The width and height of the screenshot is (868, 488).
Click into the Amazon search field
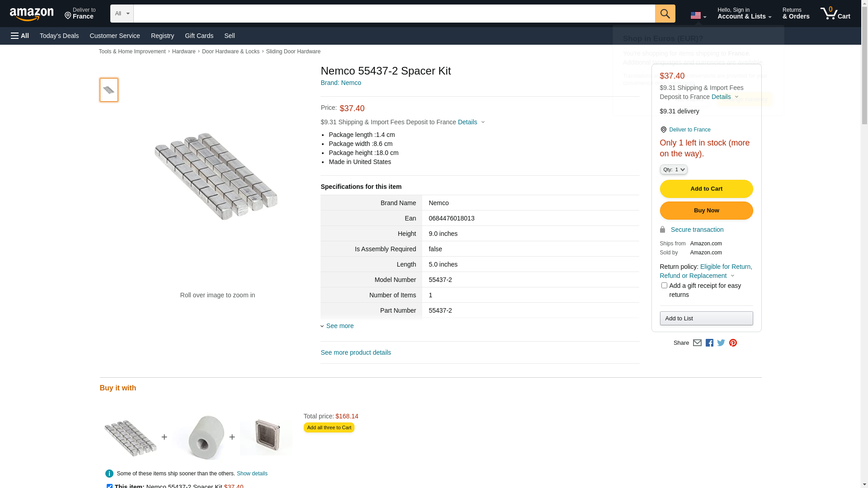click(x=394, y=14)
